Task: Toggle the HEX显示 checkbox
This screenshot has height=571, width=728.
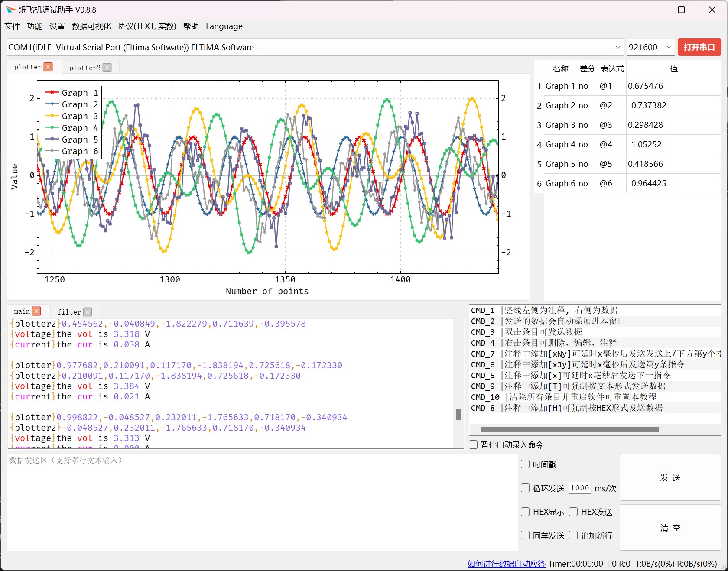Action: (x=525, y=512)
